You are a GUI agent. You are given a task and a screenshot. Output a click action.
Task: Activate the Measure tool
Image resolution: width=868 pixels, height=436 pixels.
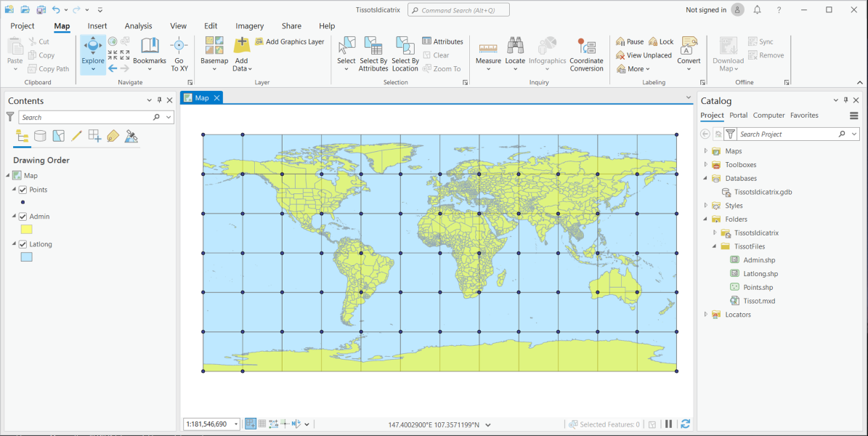488,54
